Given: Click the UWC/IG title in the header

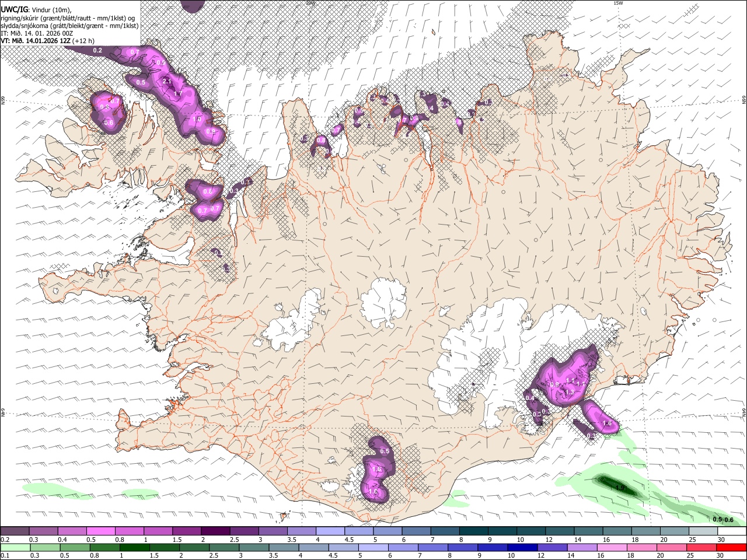Looking at the screenshot, I should pyautogui.click(x=14, y=9).
